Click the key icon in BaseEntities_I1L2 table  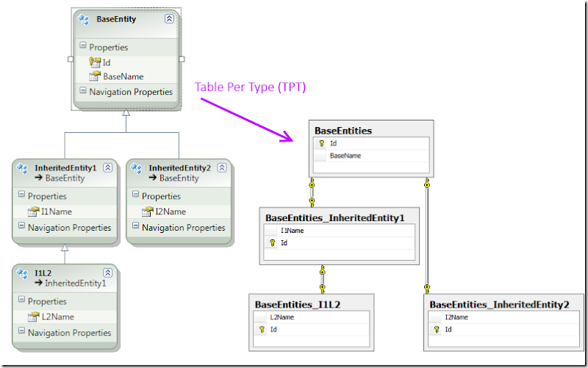262,331
